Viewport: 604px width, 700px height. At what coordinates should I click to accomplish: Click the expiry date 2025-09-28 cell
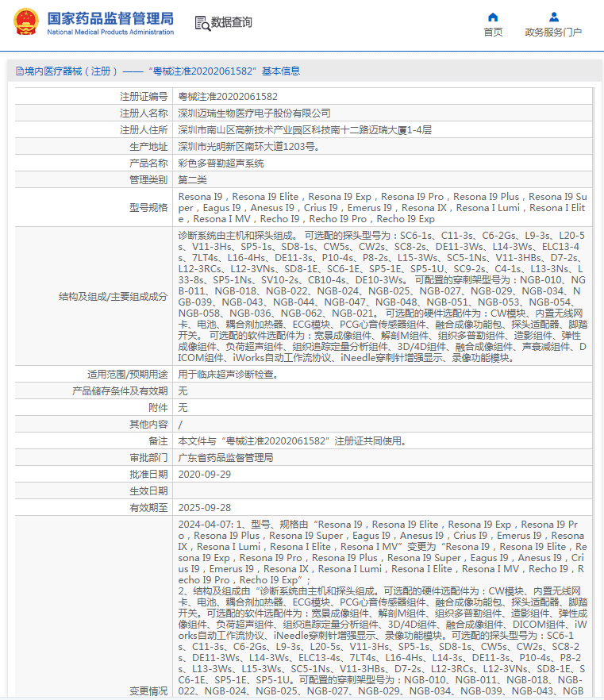point(383,508)
